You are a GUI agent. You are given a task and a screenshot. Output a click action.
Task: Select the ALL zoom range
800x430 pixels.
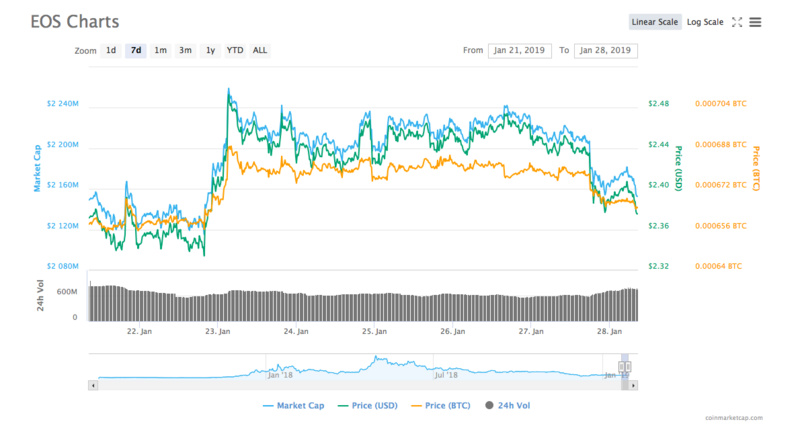click(x=260, y=50)
